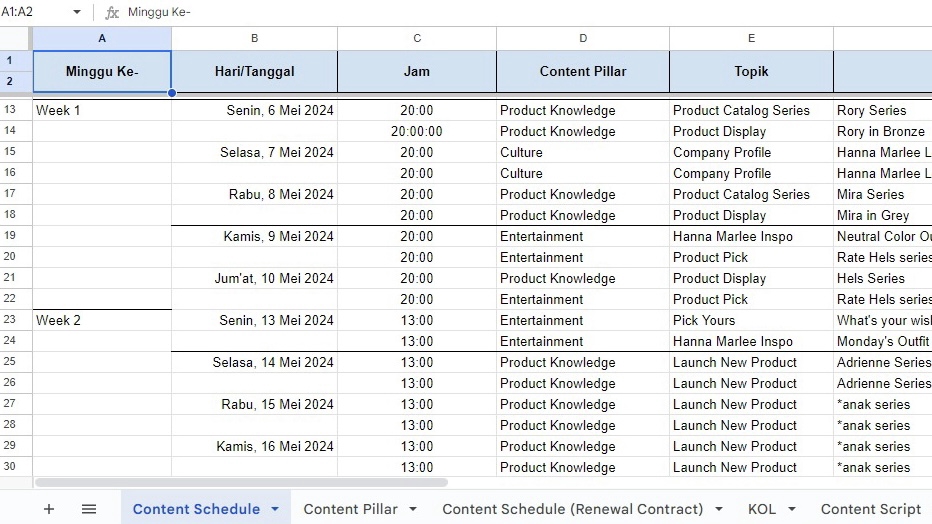
Task: Select cell Rabu, 15 Mei 2024
Action: [x=254, y=404]
